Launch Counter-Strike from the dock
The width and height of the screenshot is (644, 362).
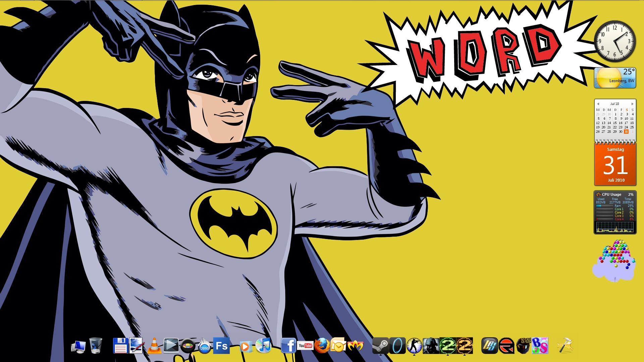(x=414, y=346)
